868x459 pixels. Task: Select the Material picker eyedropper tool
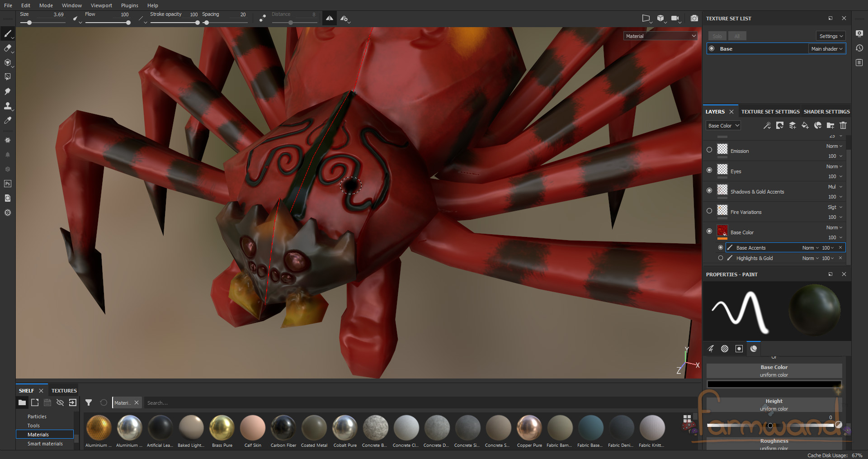coord(8,120)
